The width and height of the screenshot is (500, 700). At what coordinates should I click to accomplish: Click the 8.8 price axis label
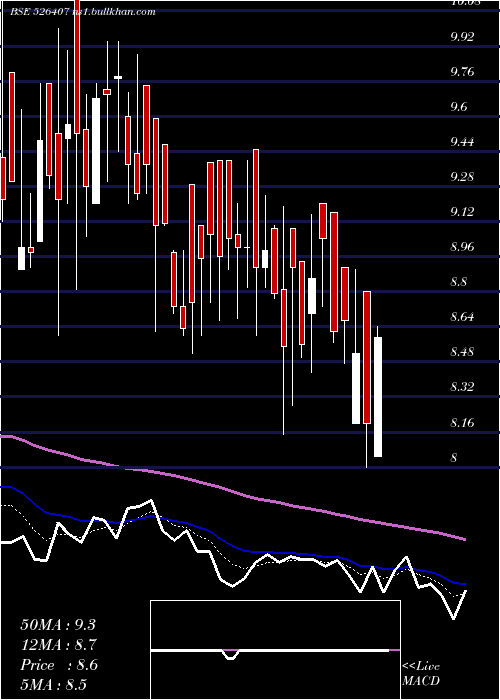[459, 282]
